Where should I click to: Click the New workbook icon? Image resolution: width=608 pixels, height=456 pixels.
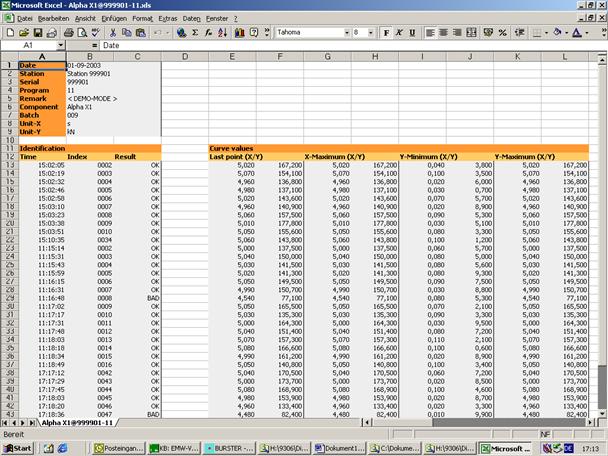[9, 32]
